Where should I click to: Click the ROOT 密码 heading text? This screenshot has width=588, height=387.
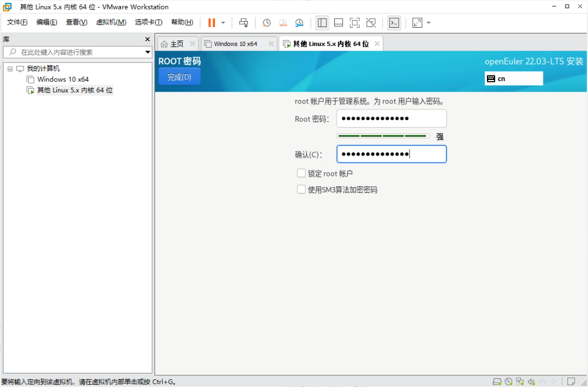pos(179,61)
